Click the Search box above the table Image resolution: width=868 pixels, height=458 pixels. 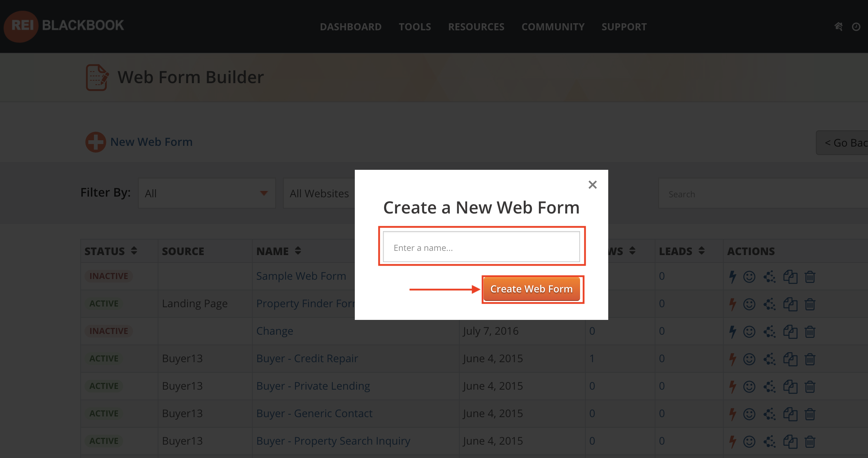(763, 193)
